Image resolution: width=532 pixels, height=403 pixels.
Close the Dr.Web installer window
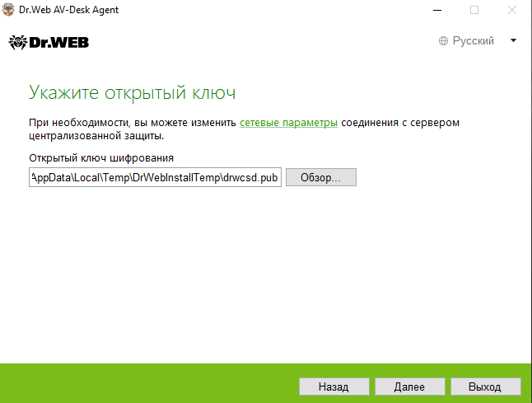click(x=512, y=10)
